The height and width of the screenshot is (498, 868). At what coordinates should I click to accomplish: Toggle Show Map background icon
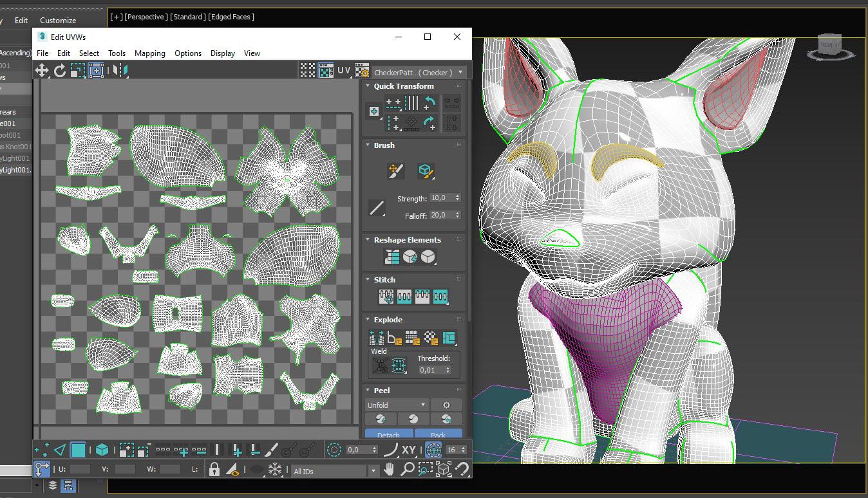point(326,71)
